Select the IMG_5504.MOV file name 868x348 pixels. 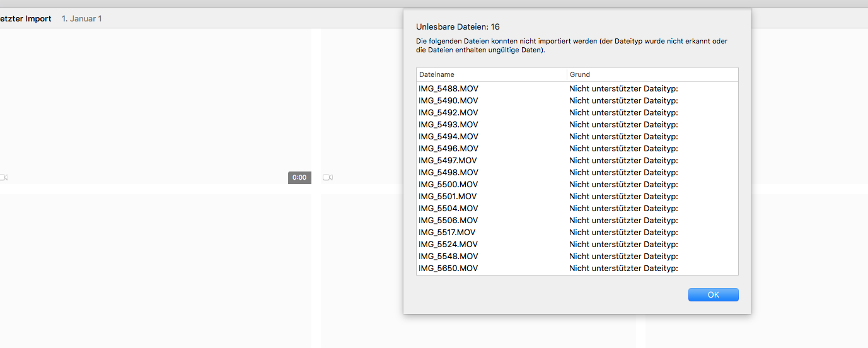(448, 208)
